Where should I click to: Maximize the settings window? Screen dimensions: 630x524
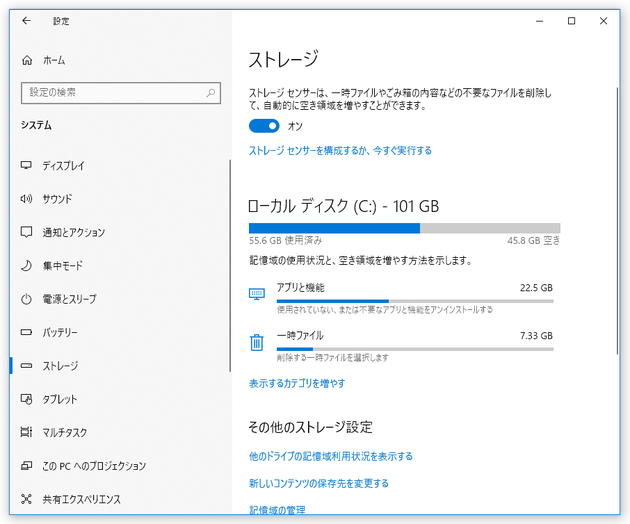tap(571, 21)
